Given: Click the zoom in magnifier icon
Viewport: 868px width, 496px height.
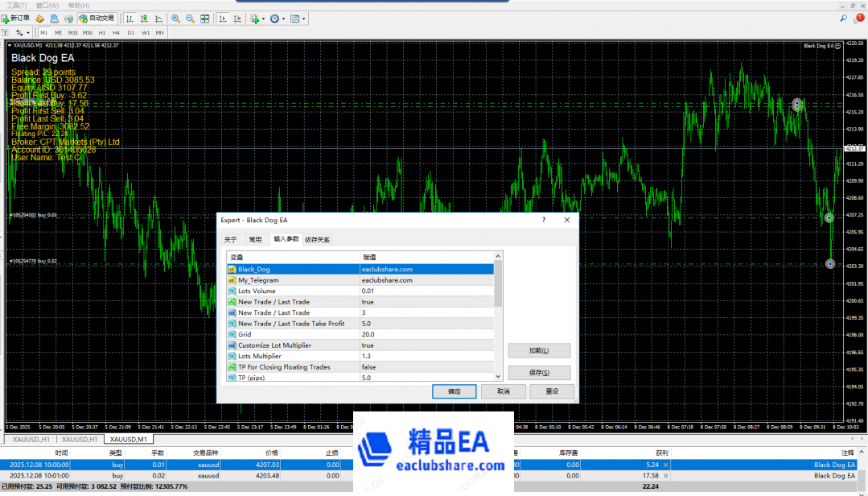Looking at the screenshot, I should pos(175,18).
